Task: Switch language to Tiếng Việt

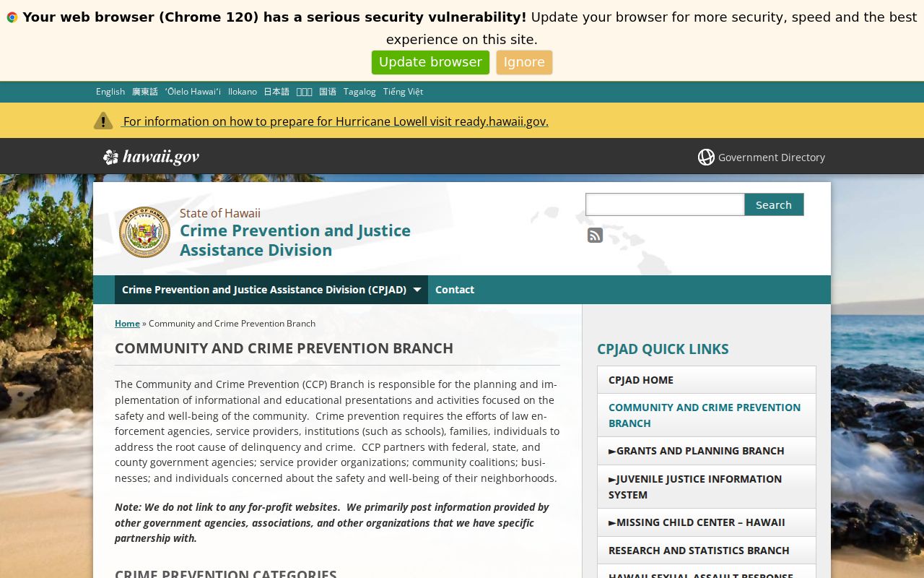Action: tap(403, 92)
